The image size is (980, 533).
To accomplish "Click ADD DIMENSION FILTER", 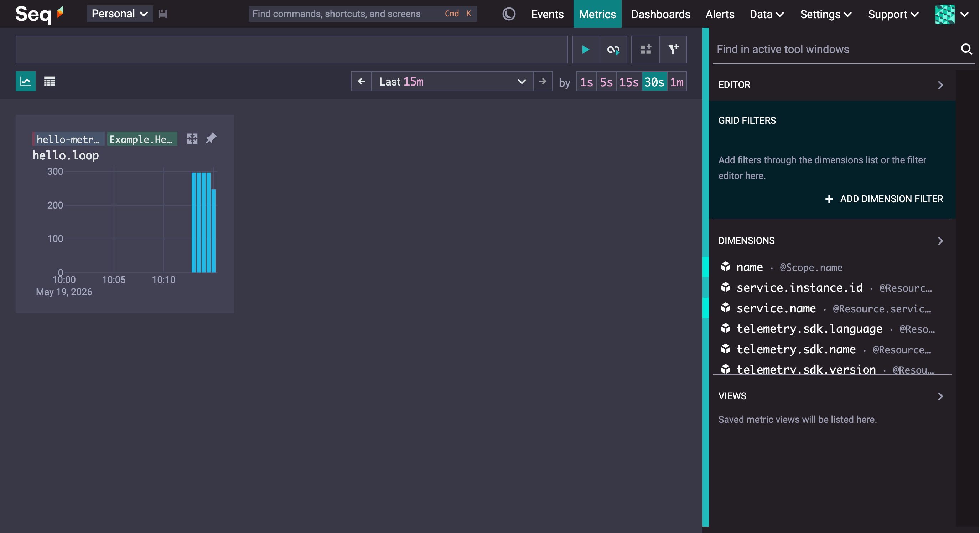I will point(884,199).
